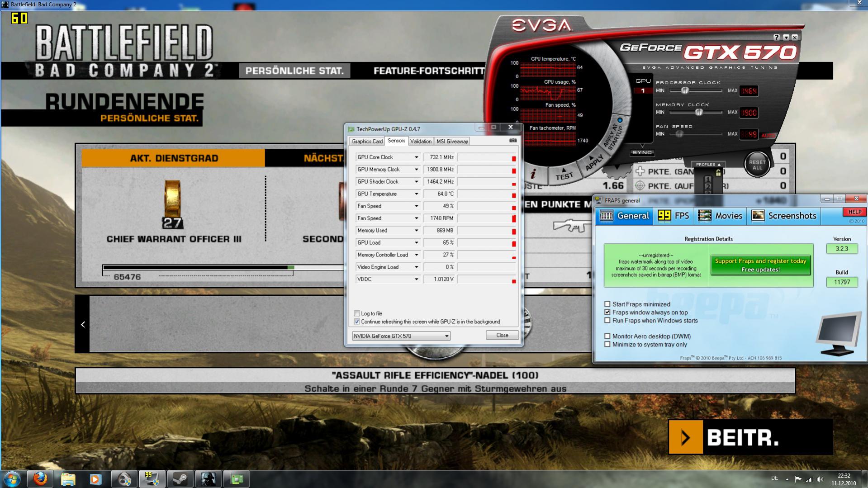Click the volume speaker tray icon
Screen dimensions: 868x488
(x=820, y=479)
